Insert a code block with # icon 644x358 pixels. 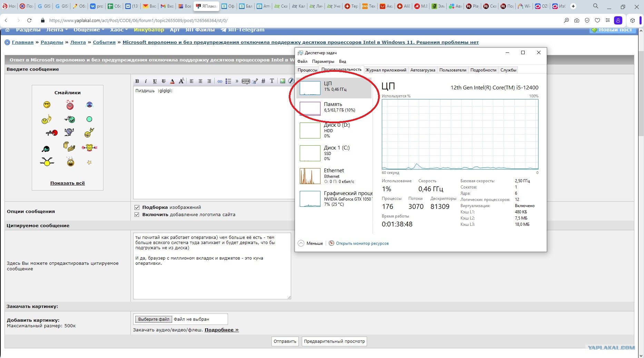coord(263,81)
